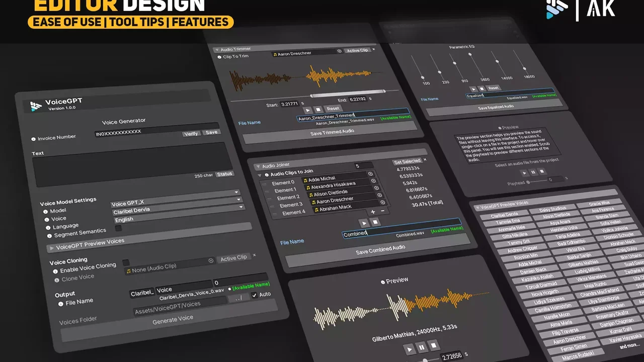
Task: Play the trimmed audio in Audio Trimmer
Action: 307,109
